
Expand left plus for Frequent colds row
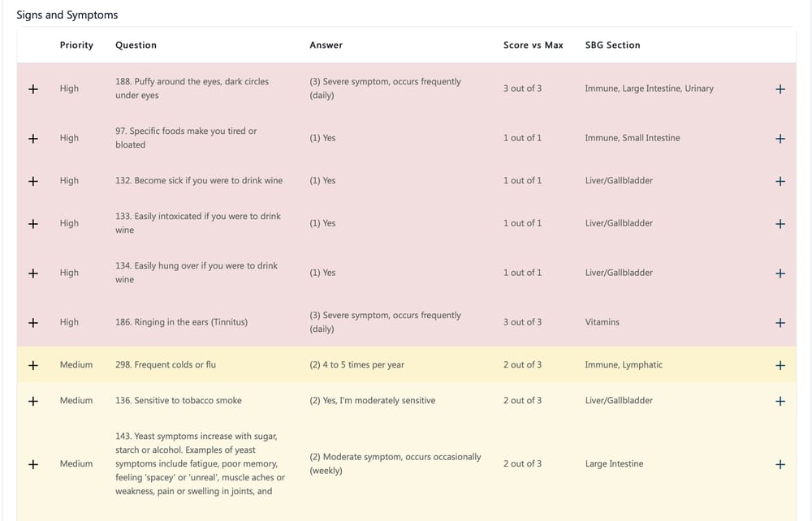pyautogui.click(x=33, y=365)
